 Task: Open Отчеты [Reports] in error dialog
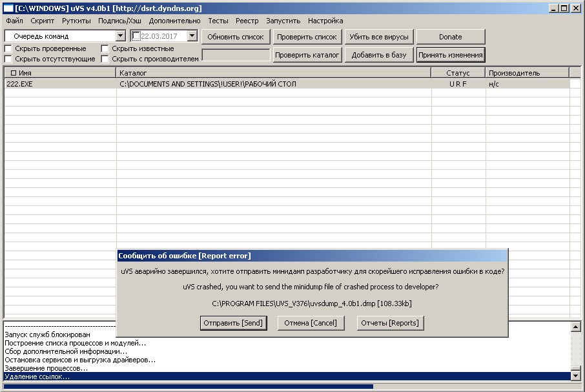(390, 323)
